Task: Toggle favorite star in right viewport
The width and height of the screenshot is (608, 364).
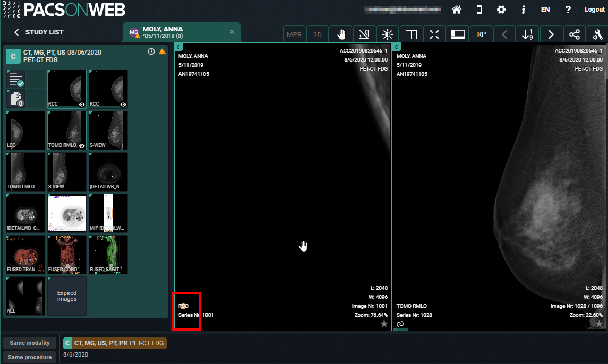Action: click(599, 324)
